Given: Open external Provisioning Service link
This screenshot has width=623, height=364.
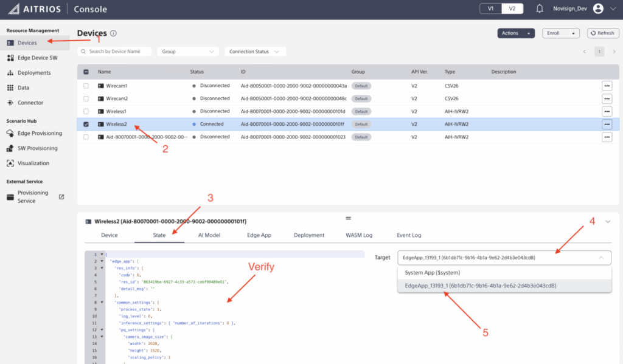Looking at the screenshot, I should tap(61, 197).
